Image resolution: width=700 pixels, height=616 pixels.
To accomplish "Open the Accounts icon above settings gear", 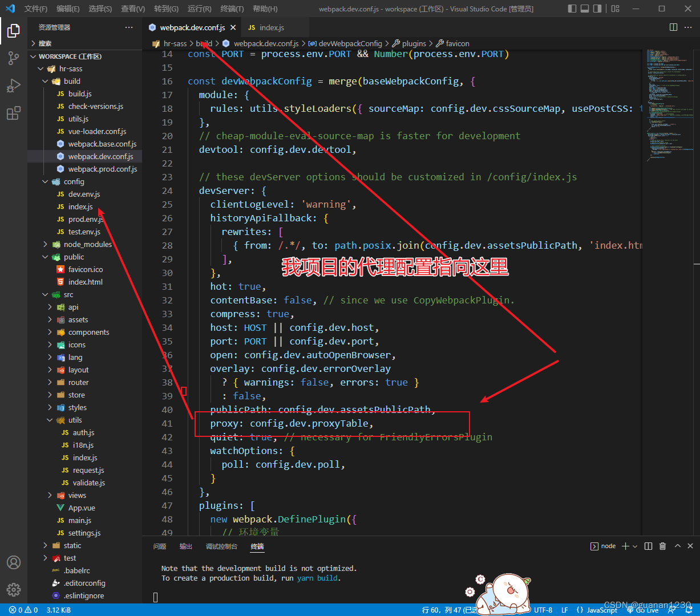I will (x=13, y=562).
